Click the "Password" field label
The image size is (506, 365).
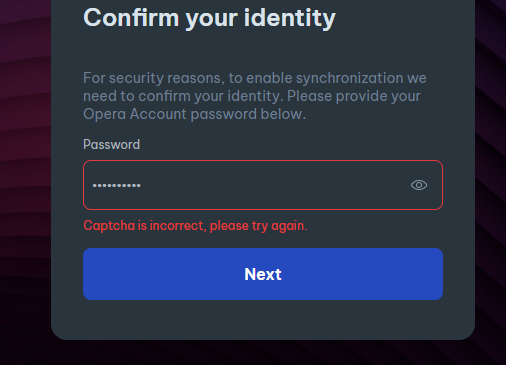tap(111, 145)
